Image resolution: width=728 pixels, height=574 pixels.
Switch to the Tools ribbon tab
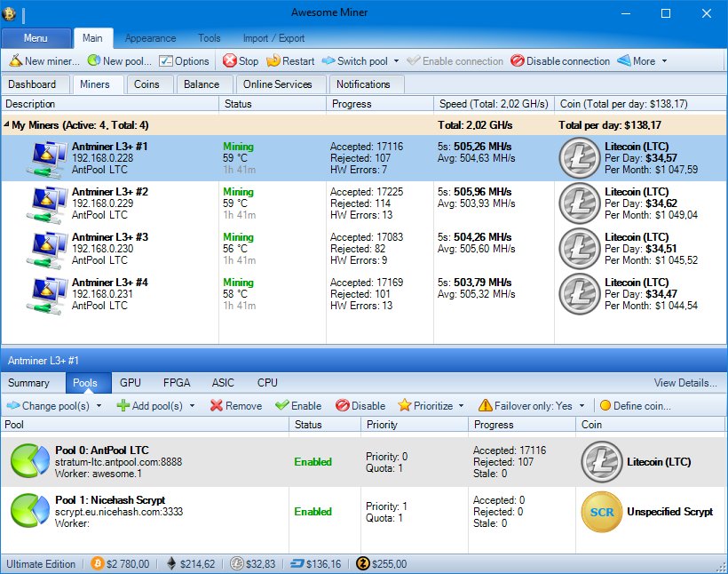pos(209,38)
